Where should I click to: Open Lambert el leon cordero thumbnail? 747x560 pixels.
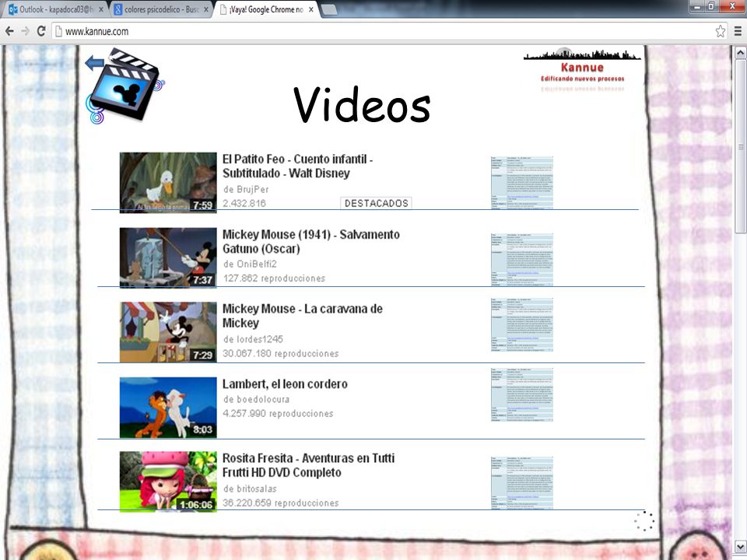(x=168, y=408)
